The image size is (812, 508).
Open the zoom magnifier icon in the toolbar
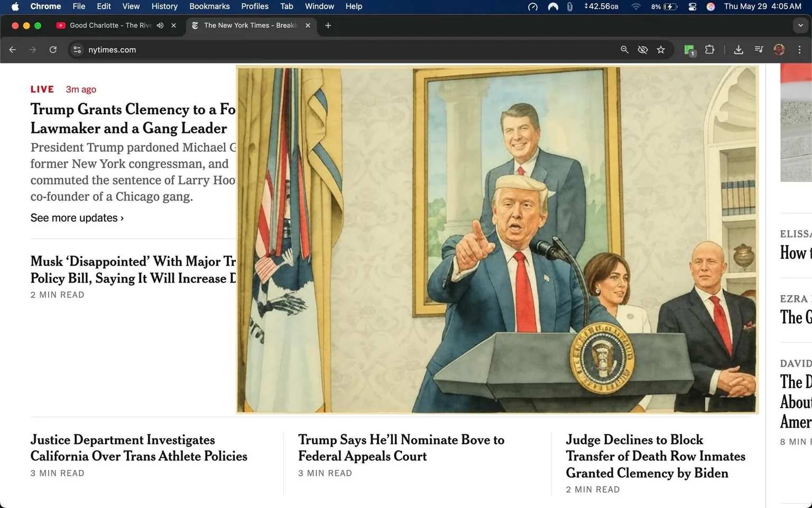pyautogui.click(x=624, y=49)
